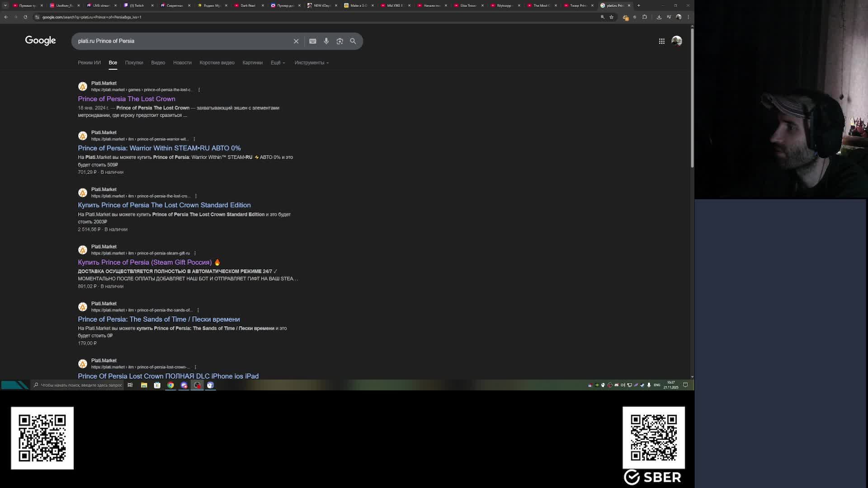Click the magnifier search submit icon
This screenshot has width=868, height=488.
click(x=353, y=41)
